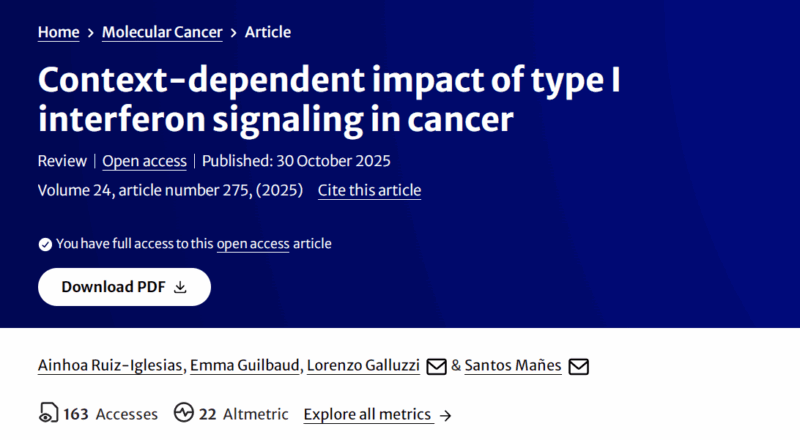The image size is (800, 440).
Task: Click the arrow after Explore all metrics
Action: (445, 415)
